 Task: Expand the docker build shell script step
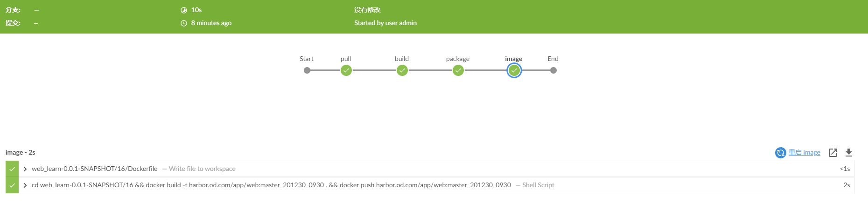(x=25, y=185)
